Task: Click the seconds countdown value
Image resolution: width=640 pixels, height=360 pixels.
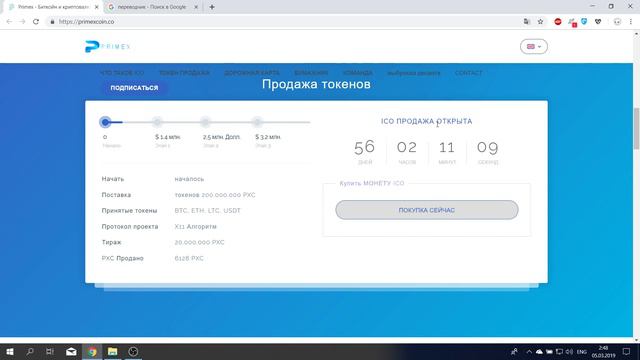Action: pyautogui.click(x=487, y=147)
